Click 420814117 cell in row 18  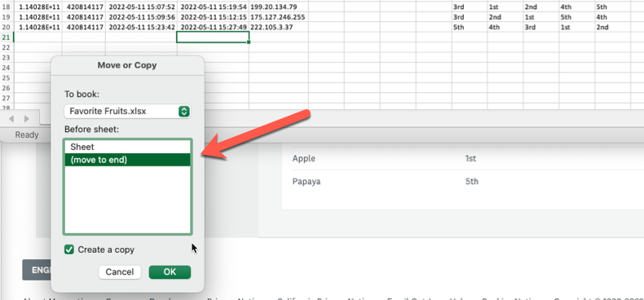(x=84, y=7)
